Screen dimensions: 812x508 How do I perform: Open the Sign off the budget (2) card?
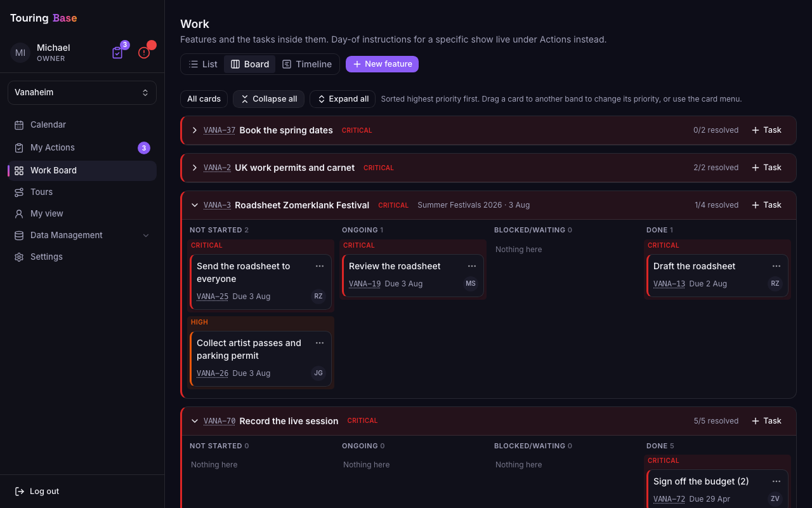(x=717, y=489)
